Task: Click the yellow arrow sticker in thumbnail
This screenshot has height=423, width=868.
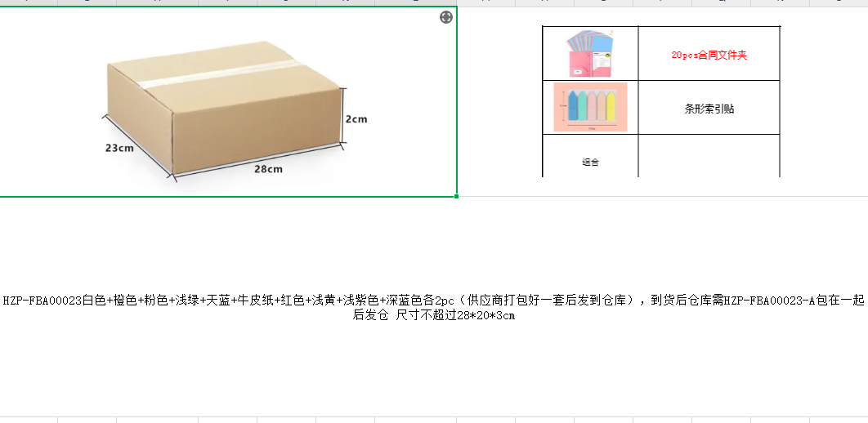Action: click(611, 106)
